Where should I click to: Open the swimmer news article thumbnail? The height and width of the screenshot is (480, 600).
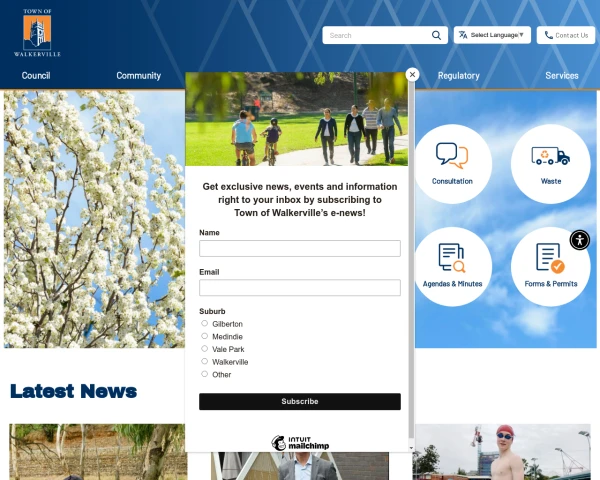coord(502,452)
